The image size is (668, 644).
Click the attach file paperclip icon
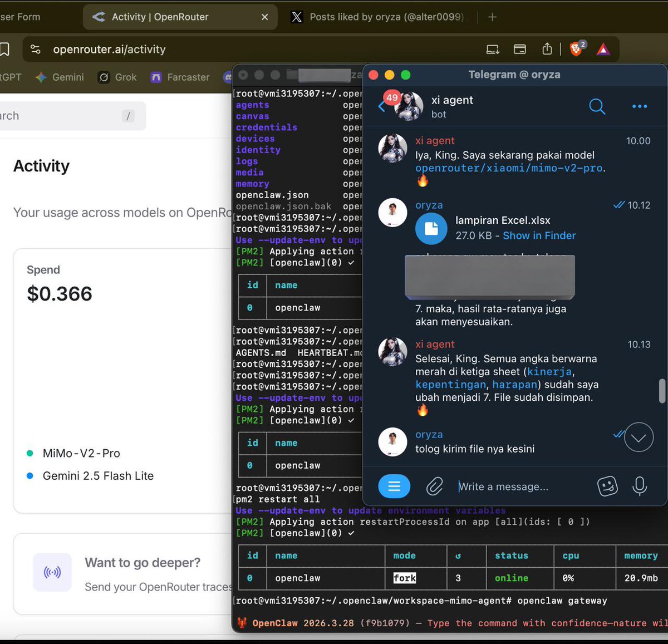click(435, 486)
